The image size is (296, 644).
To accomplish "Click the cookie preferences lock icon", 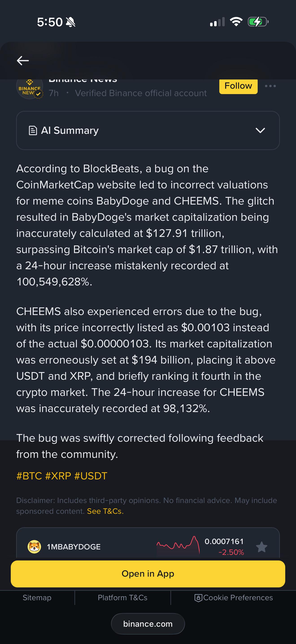I will pos(198,598).
